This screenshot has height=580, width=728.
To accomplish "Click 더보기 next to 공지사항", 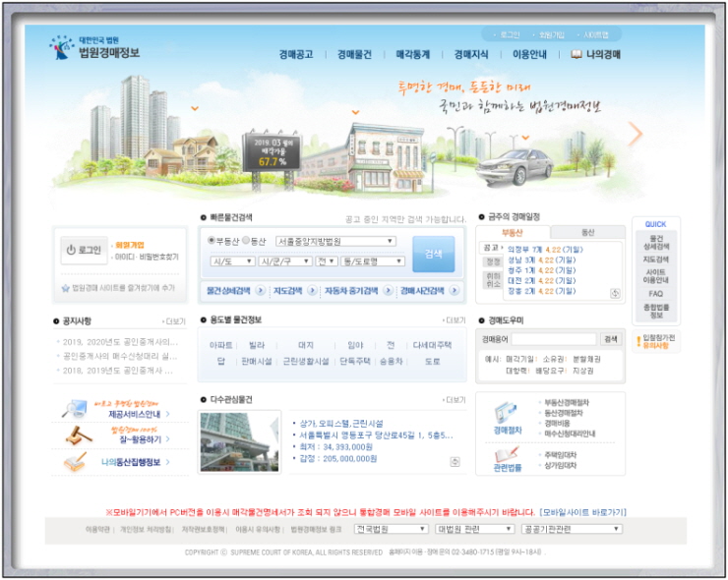I will 175,321.
